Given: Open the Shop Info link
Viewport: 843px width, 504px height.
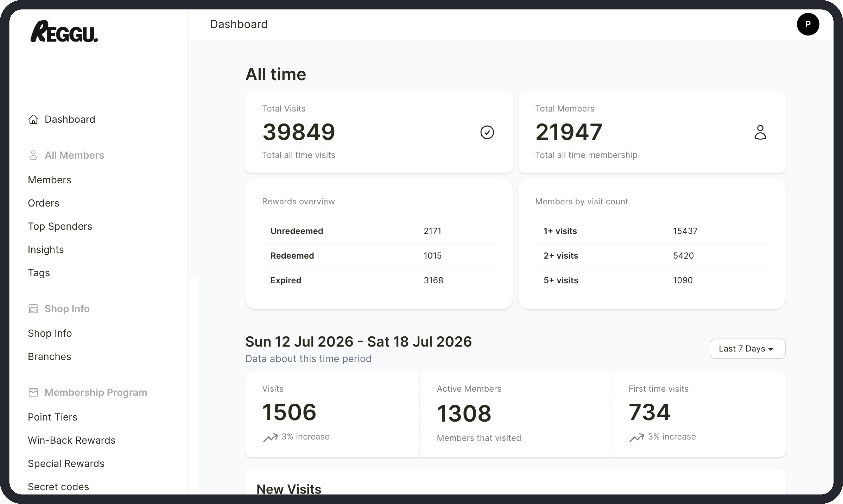Looking at the screenshot, I should pyautogui.click(x=50, y=333).
